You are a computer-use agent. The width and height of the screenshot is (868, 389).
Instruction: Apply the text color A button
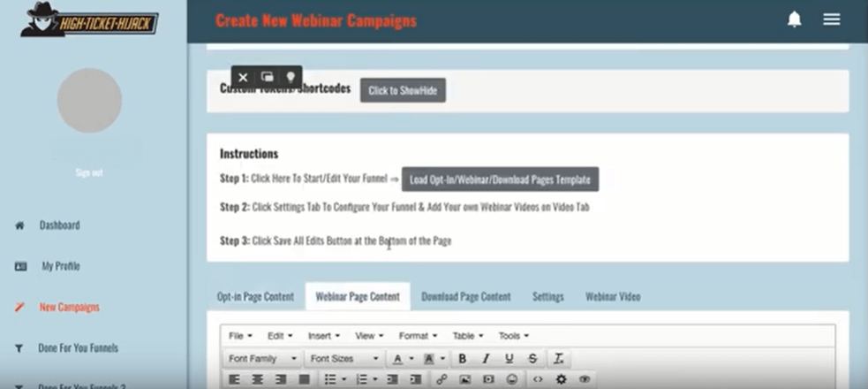pos(397,359)
